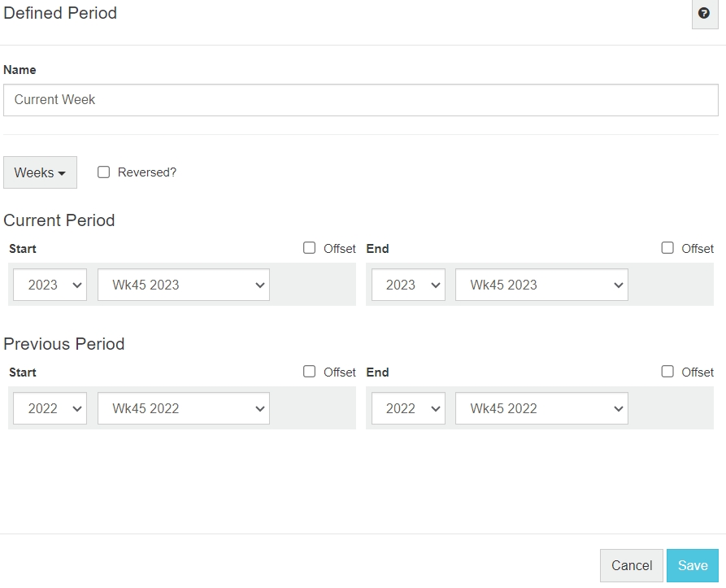Open Previous Period Start year dropdown
The image size is (726, 588).
click(50, 408)
